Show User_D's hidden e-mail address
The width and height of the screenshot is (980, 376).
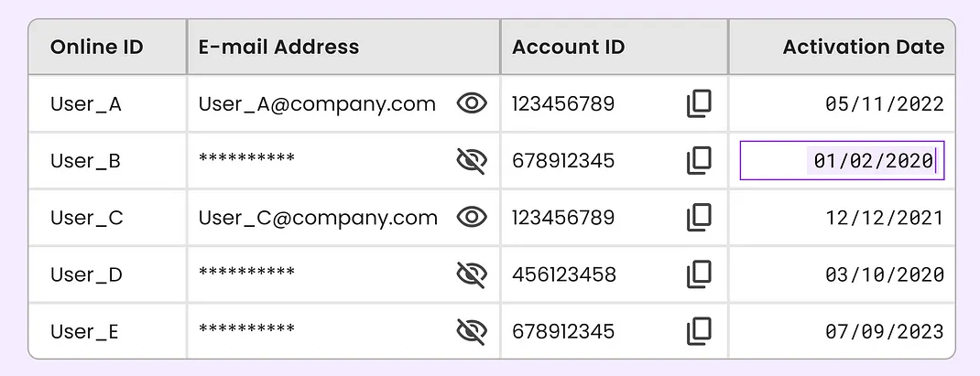472,274
